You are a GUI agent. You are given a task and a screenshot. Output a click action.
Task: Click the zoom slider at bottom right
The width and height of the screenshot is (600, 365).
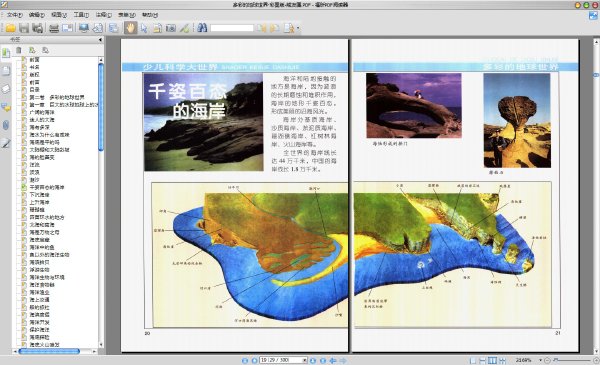click(572, 360)
